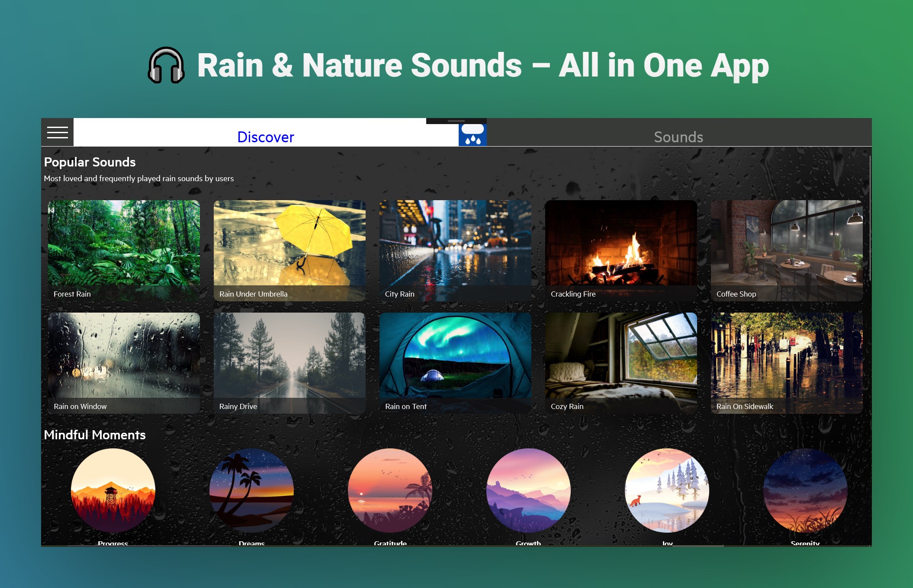Select the Dreams mindful moment

[x=251, y=490]
